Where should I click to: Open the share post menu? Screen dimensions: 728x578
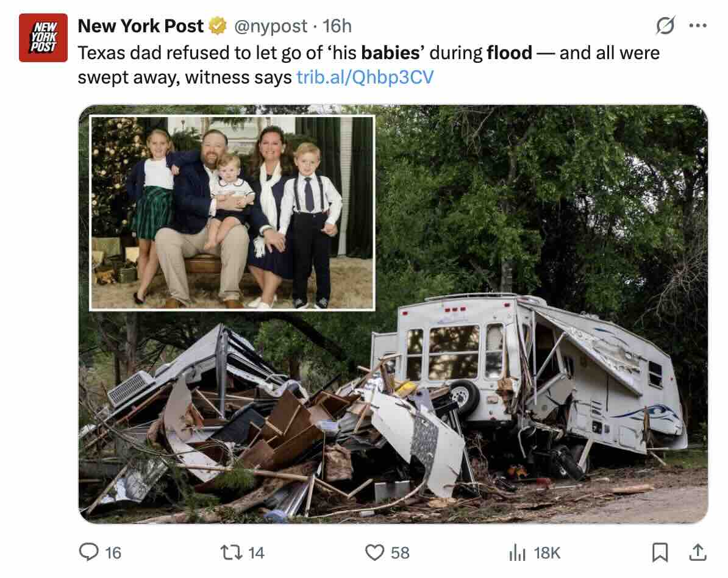696,552
